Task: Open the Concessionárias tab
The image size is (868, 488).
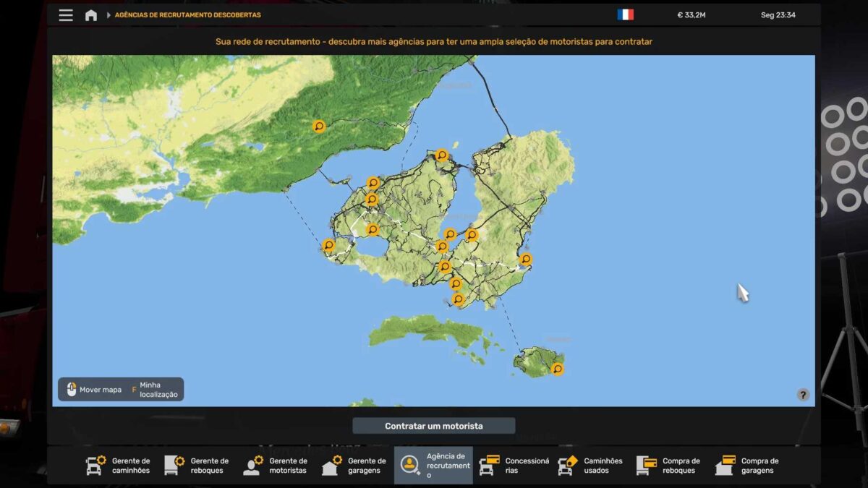Action: (x=512, y=466)
